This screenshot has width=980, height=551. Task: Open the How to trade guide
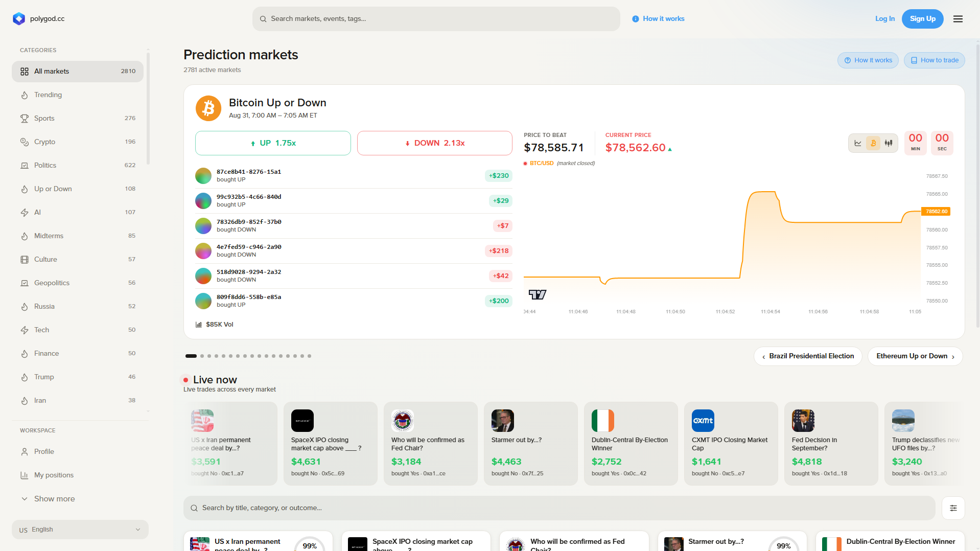[x=935, y=60]
